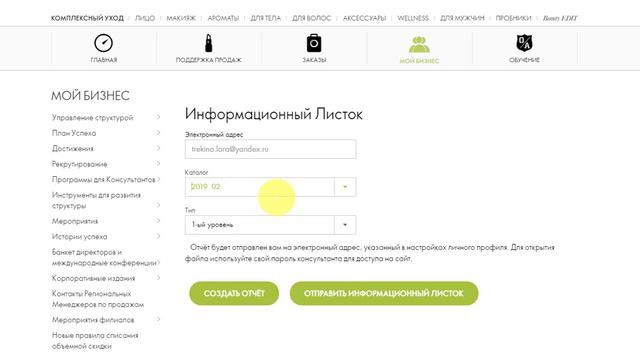
Task: Expand Достижения sidebar arrow
Action: coord(158,148)
